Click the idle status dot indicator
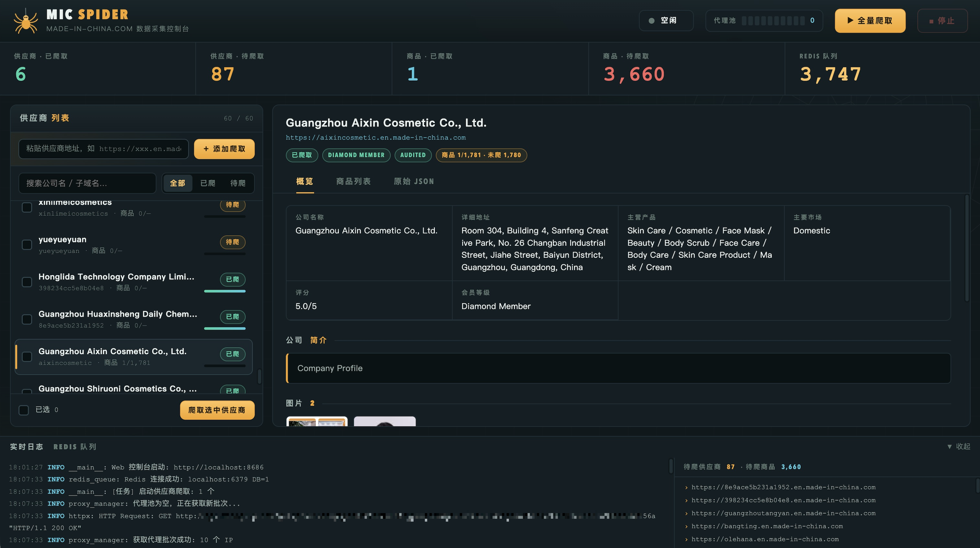Viewport: 980px width, 548px height. pyautogui.click(x=651, y=21)
